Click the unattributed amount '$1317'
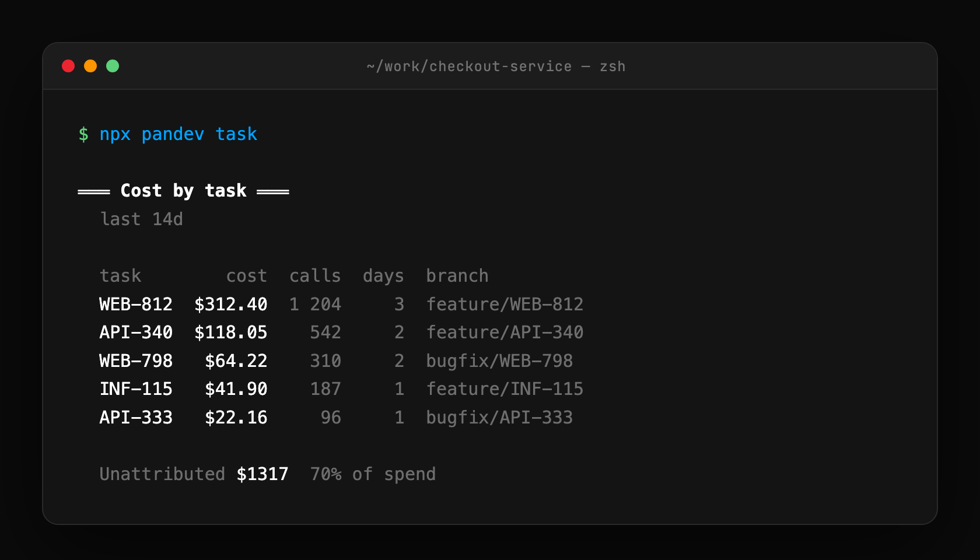This screenshot has width=980, height=560. 262,474
